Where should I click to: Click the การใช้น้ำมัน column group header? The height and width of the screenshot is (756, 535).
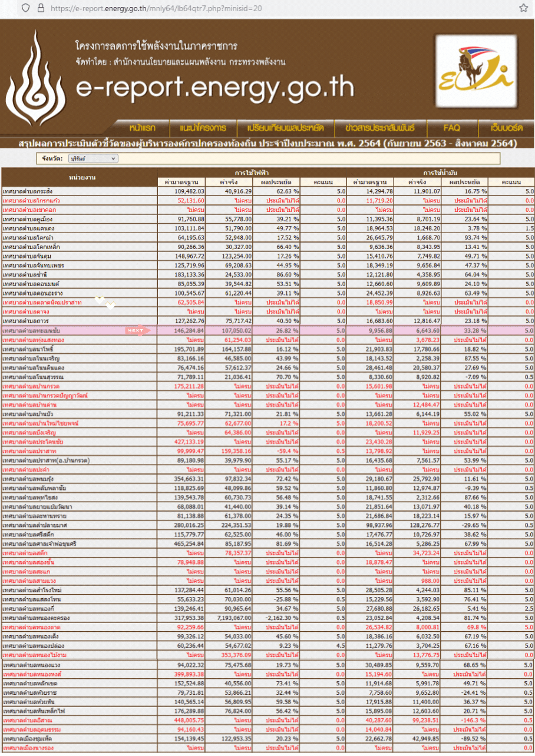coord(440,173)
